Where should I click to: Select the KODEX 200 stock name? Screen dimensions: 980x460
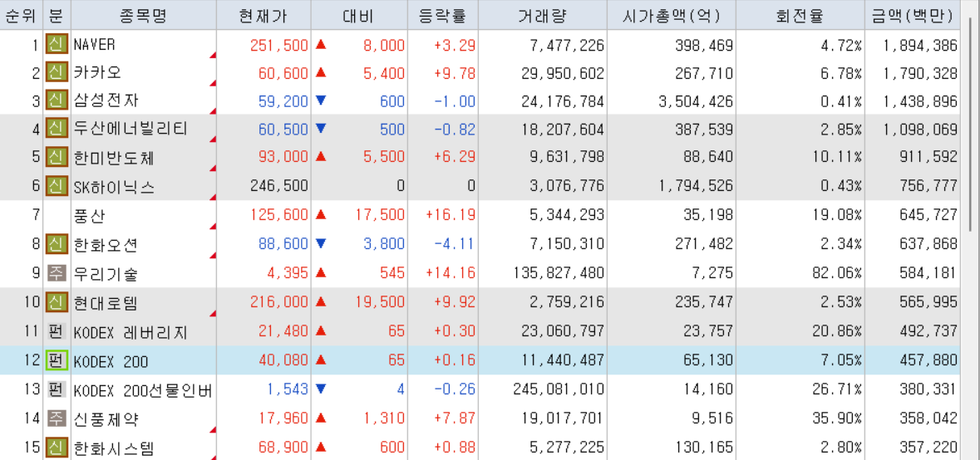(111, 360)
